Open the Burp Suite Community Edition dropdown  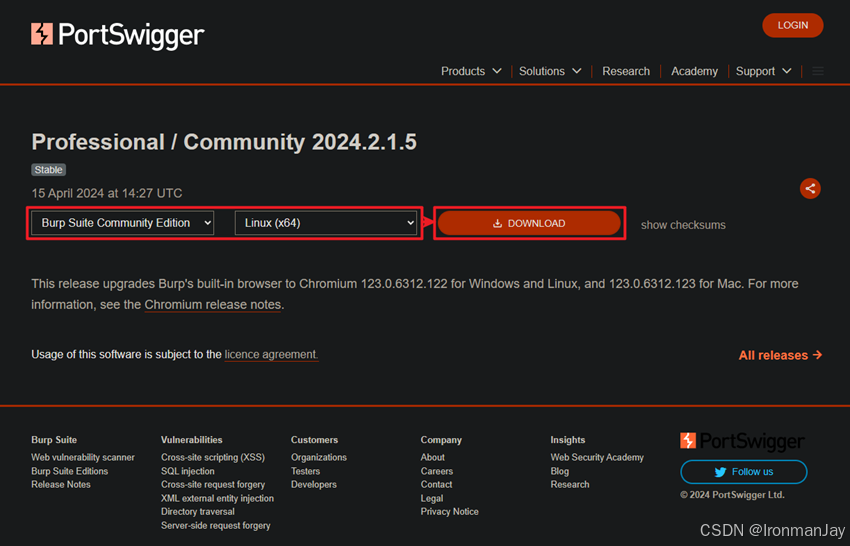(x=123, y=223)
